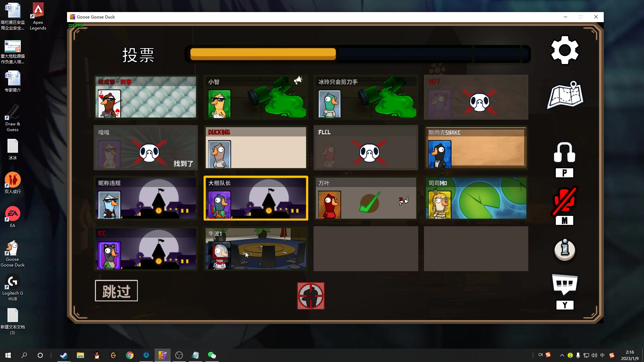644x362 pixels.
Task: Expand the system tray hidden icons arrow
Action: click(x=562, y=355)
